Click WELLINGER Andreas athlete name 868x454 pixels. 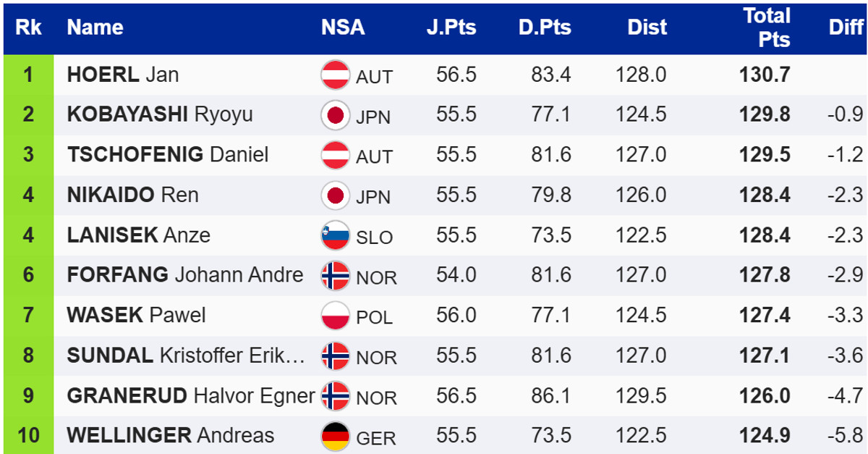[171, 436]
